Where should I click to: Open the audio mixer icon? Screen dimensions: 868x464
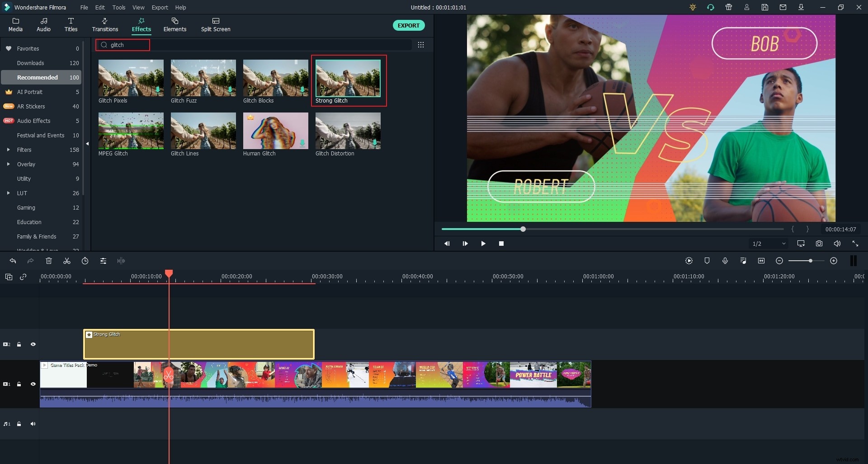(743, 261)
